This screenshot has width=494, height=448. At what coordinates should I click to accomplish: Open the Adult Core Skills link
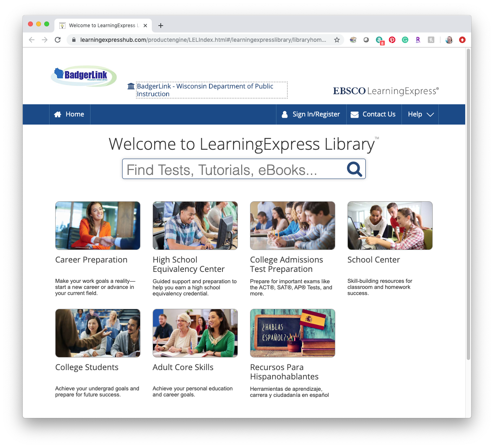pos(183,367)
